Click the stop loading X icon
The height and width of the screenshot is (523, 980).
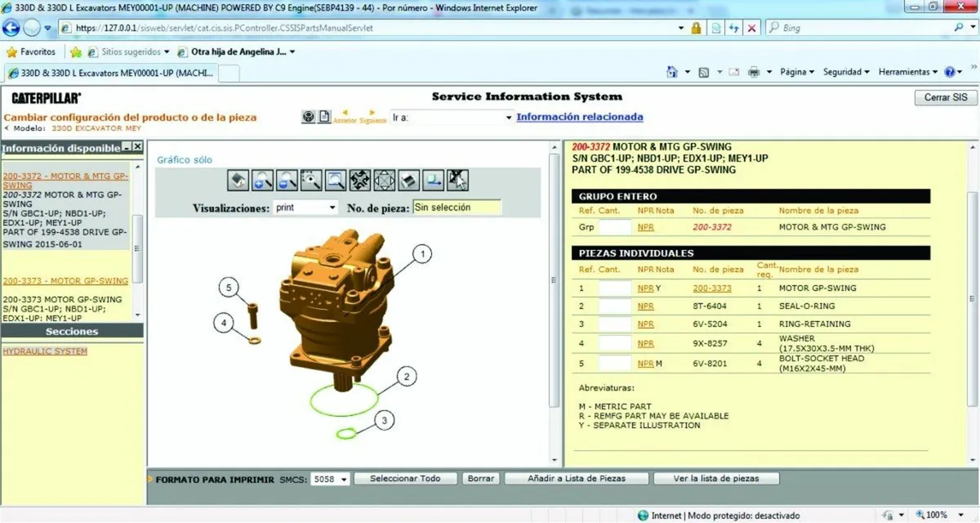click(752, 28)
